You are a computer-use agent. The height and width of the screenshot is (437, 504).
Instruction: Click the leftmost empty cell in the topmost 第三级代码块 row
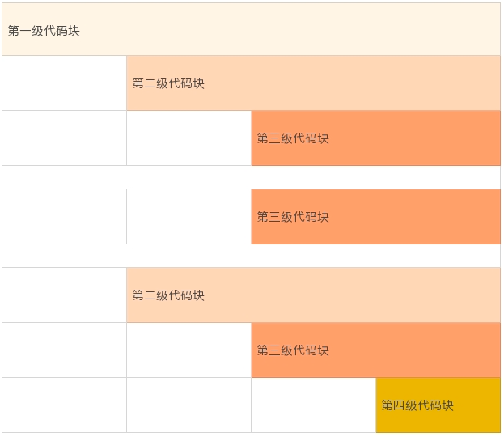coord(64,138)
